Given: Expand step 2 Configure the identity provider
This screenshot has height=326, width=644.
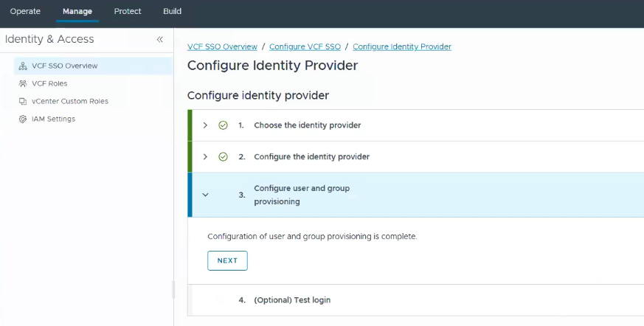Looking at the screenshot, I should pos(205,157).
